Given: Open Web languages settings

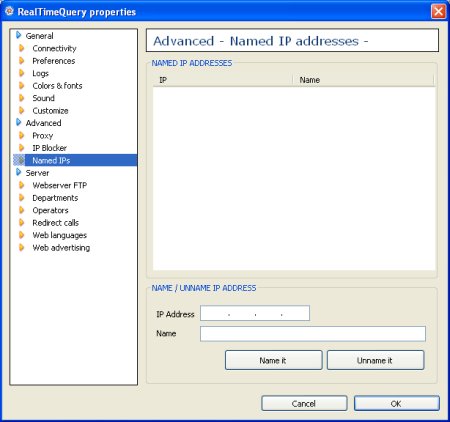Looking at the screenshot, I should click(x=60, y=235).
